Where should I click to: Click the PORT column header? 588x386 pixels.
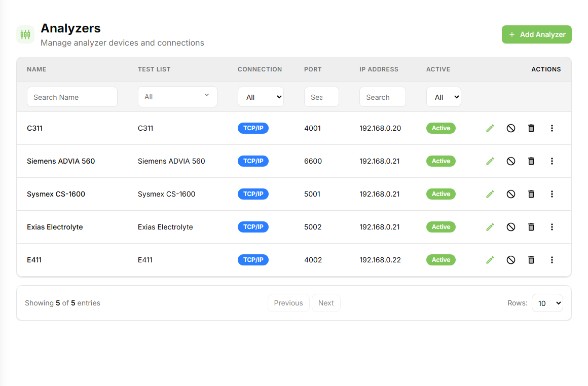pos(313,69)
